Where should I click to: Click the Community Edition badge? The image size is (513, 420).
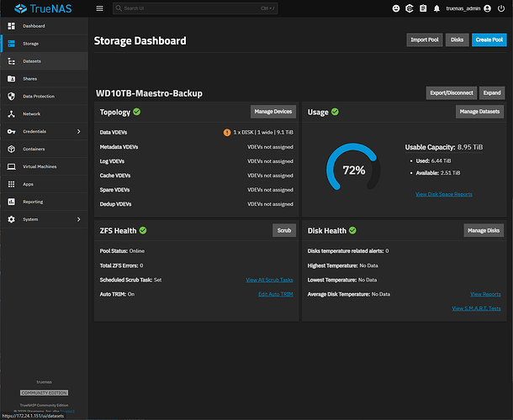[45, 393]
